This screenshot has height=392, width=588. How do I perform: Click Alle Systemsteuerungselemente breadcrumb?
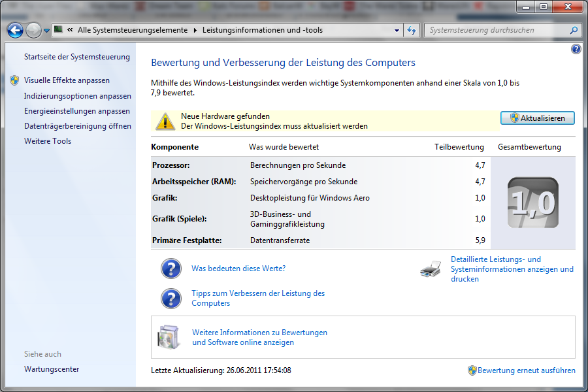(x=133, y=30)
